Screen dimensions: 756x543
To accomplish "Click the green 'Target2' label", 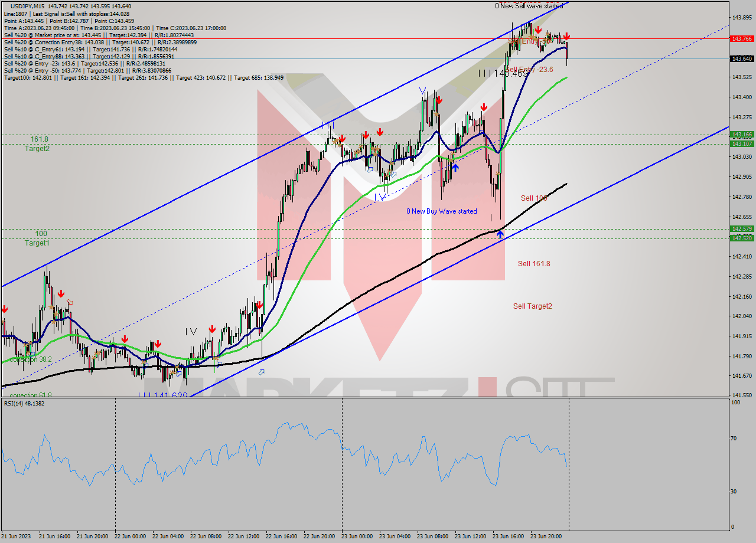I will click(x=37, y=149).
